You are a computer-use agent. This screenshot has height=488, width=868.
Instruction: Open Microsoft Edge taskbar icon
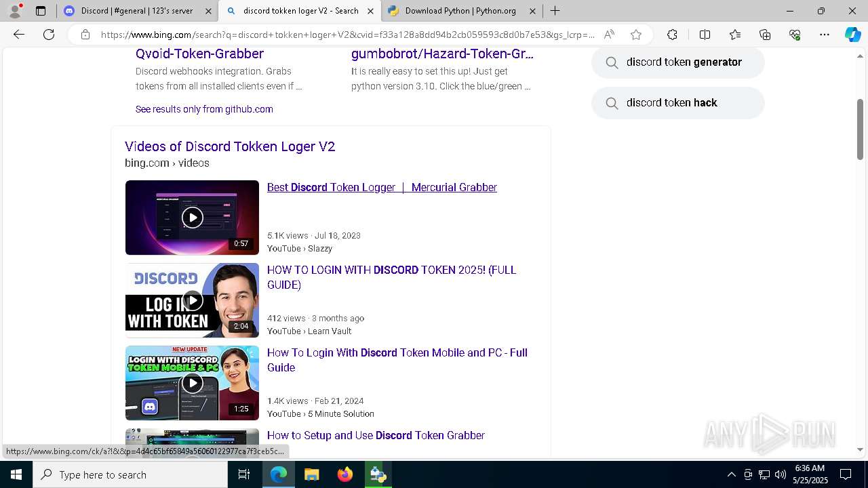pos(279,474)
